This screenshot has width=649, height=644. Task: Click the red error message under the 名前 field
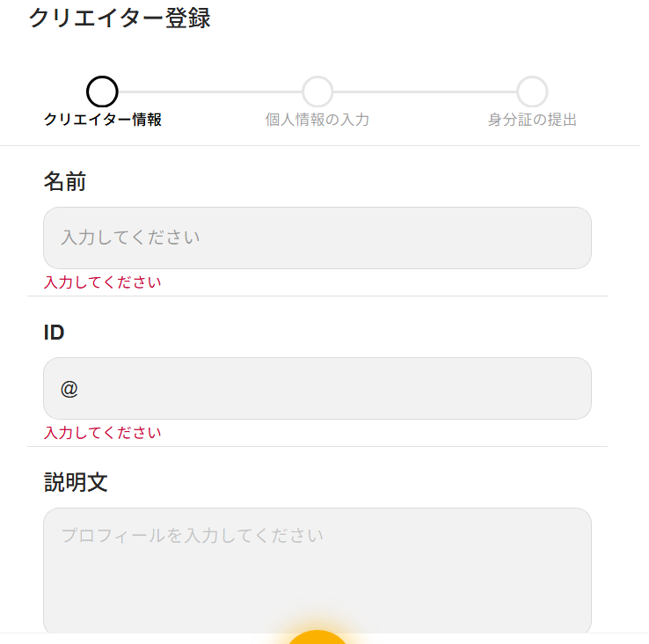coord(102,282)
